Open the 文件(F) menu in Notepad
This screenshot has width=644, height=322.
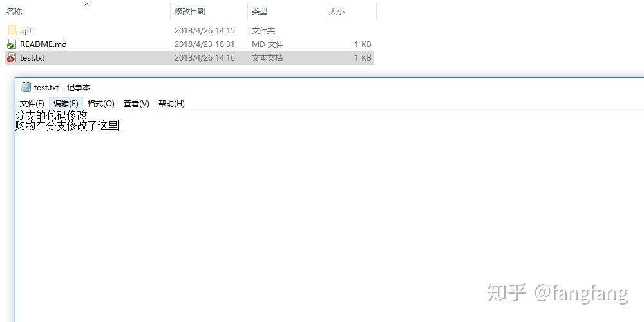[32, 104]
